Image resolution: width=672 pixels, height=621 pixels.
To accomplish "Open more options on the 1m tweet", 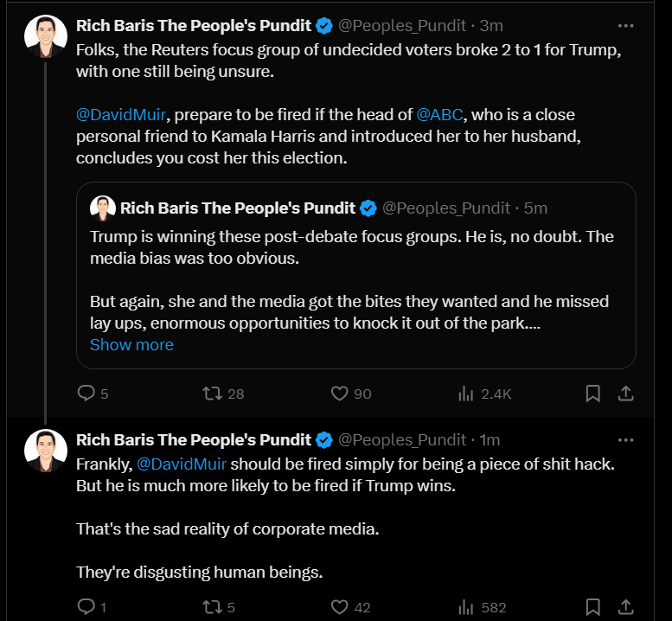I will (625, 440).
